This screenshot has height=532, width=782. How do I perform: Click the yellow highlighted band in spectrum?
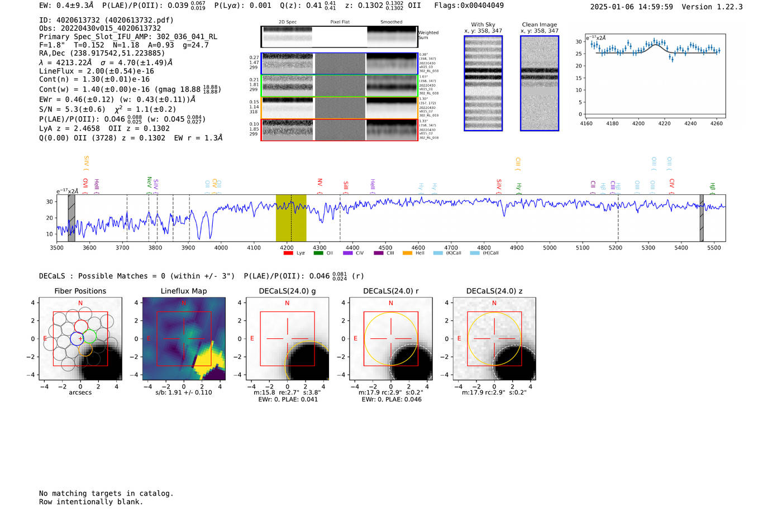(x=291, y=218)
